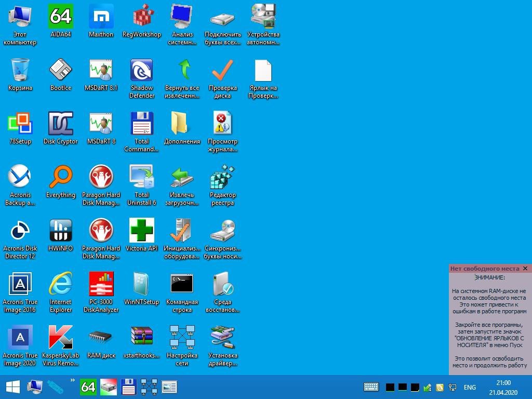Close the Нет свободного места notification
Screen dimensions: 532x399
(x=525, y=269)
